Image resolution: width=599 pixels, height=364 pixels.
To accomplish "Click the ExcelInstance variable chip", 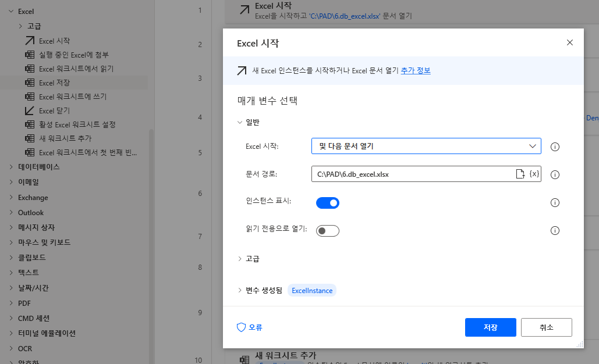I will coord(312,290).
